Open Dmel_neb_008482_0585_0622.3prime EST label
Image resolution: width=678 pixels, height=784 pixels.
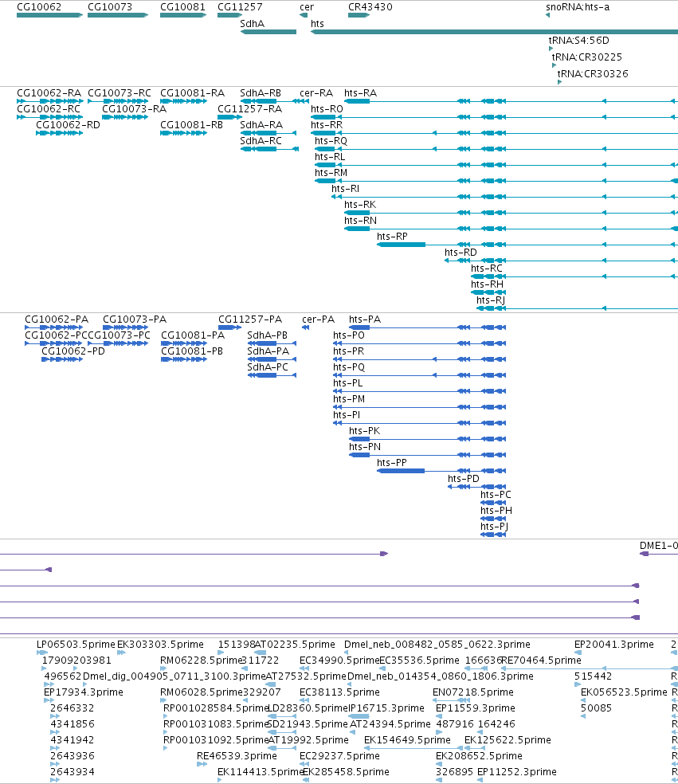437,645
